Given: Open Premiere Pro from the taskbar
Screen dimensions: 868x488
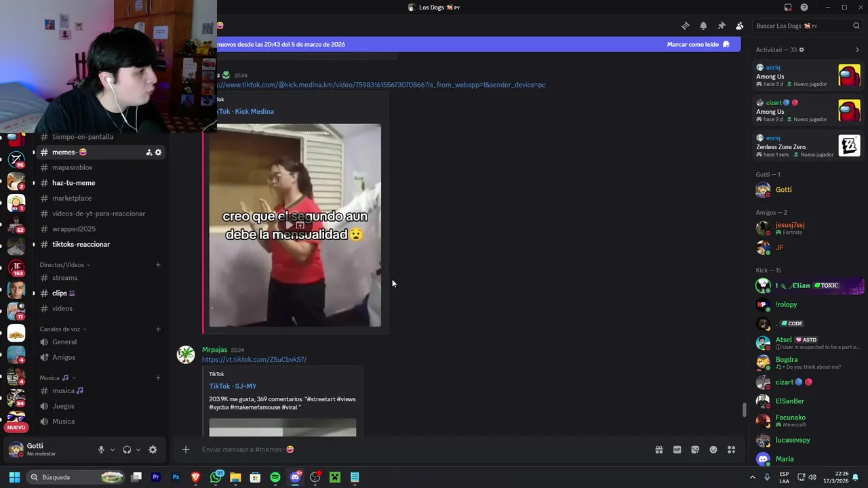Looking at the screenshot, I should pyautogui.click(x=156, y=477).
